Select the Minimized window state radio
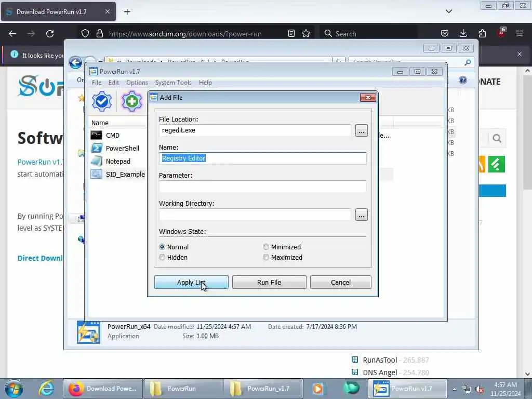 [x=266, y=247]
